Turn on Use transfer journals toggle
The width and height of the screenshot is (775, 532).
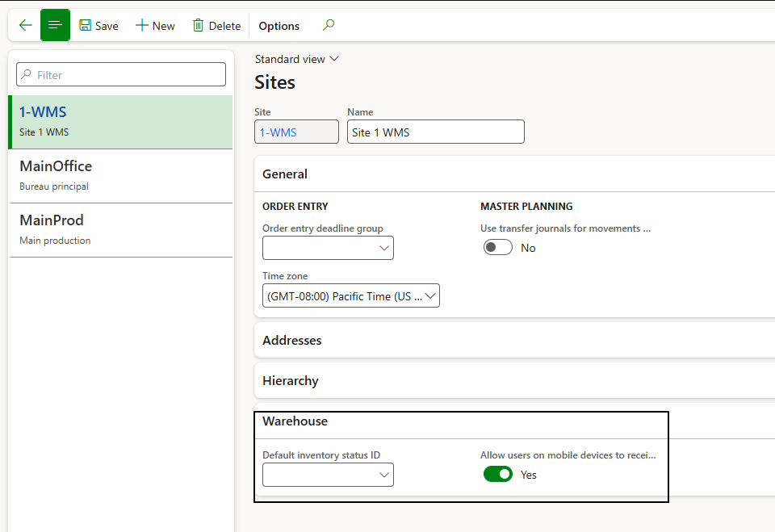coord(497,248)
